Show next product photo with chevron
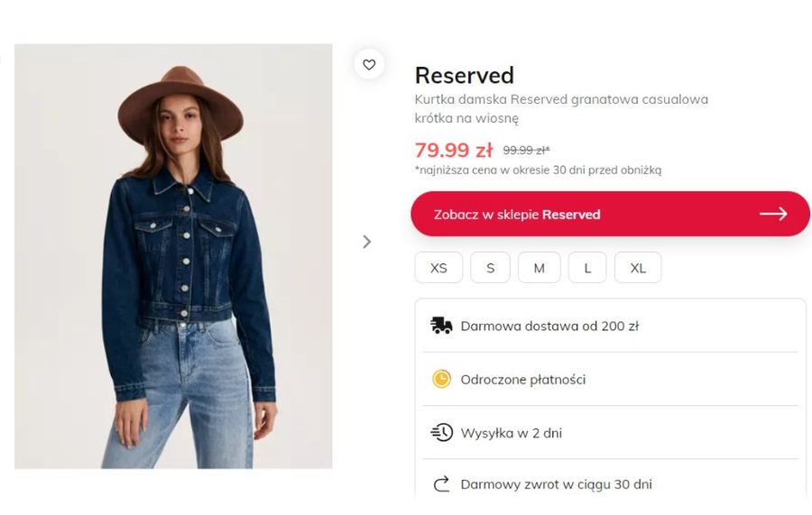 click(x=366, y=242)
